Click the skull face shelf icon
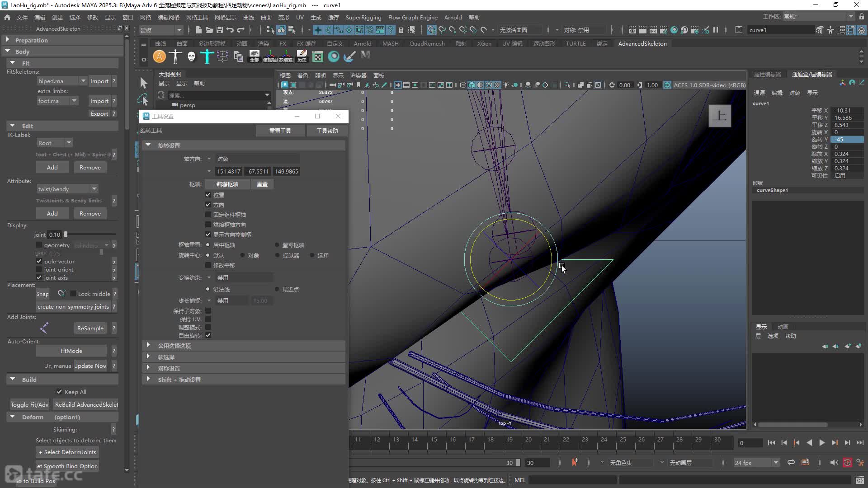 191,56
